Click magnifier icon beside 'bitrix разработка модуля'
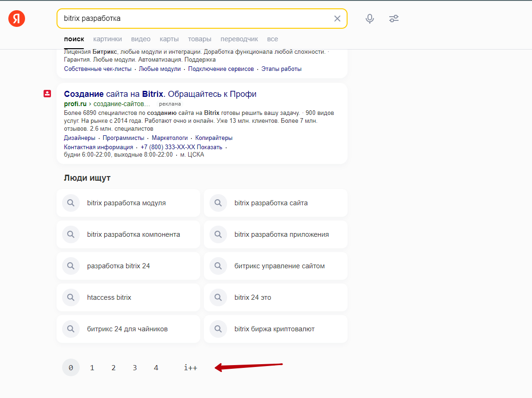Image resolution: width=532 pixels, height=398 pixels. pos(71,203)
